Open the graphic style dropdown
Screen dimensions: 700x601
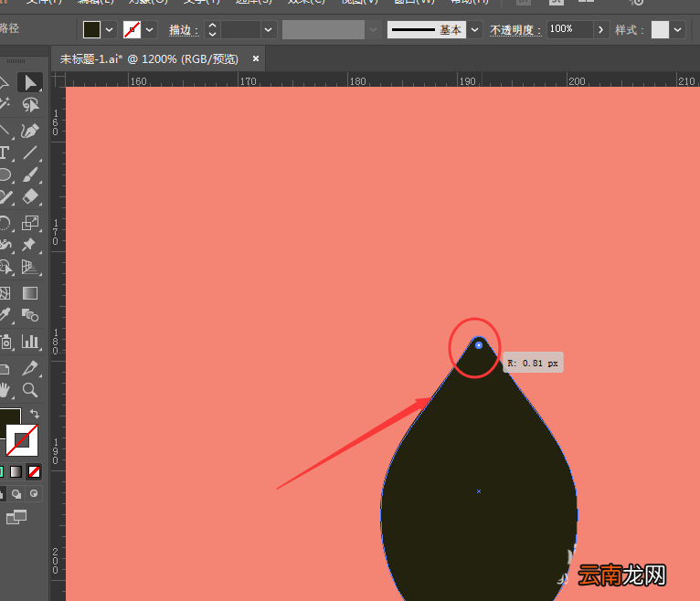[678, 30]
